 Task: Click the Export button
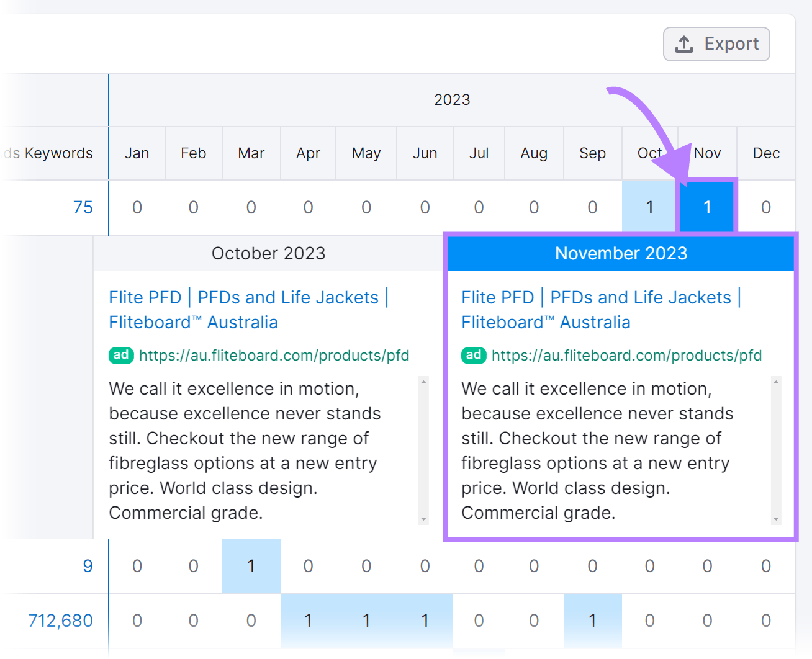click(x=716, y=44)
